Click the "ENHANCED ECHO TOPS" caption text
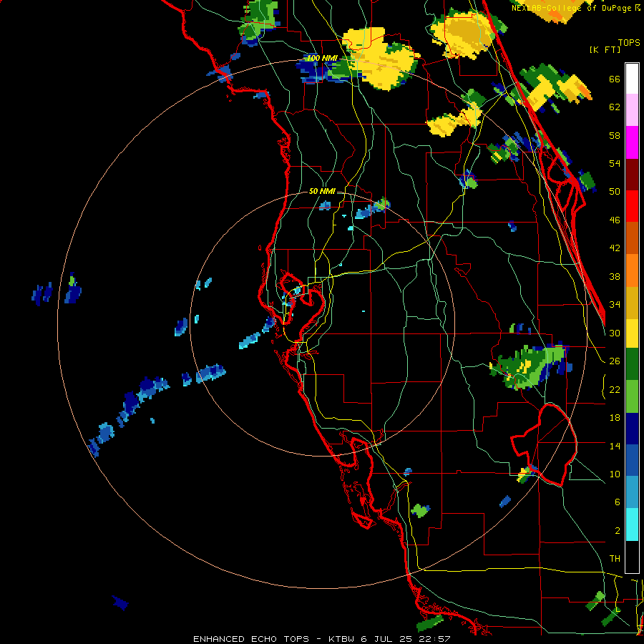 coord(251,639)
